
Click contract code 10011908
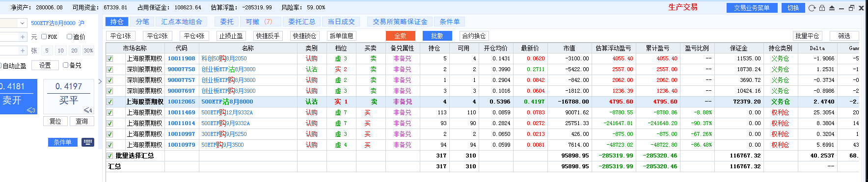click(x=181, y=58)
